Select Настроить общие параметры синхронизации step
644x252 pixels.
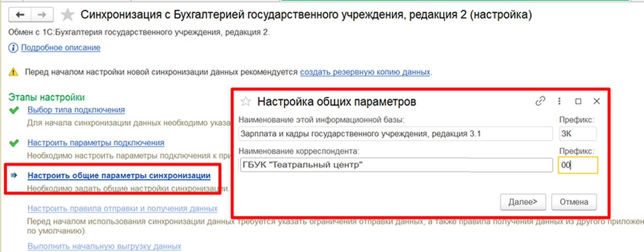click(119, 176)
